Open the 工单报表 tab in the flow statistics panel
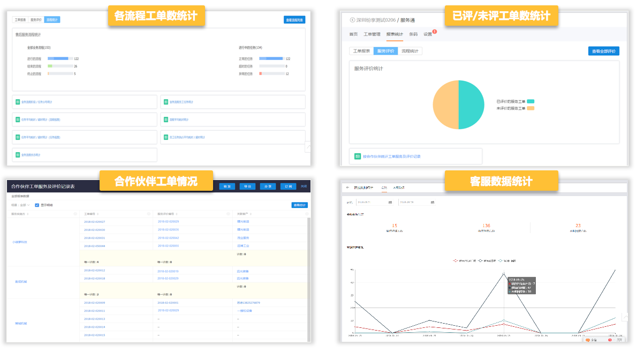 [x=20, y=20]
